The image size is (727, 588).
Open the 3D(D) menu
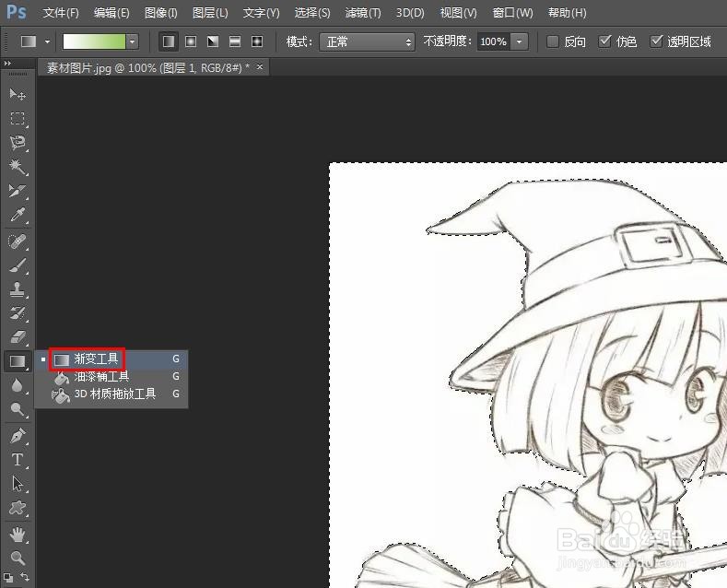pos(410,13)
